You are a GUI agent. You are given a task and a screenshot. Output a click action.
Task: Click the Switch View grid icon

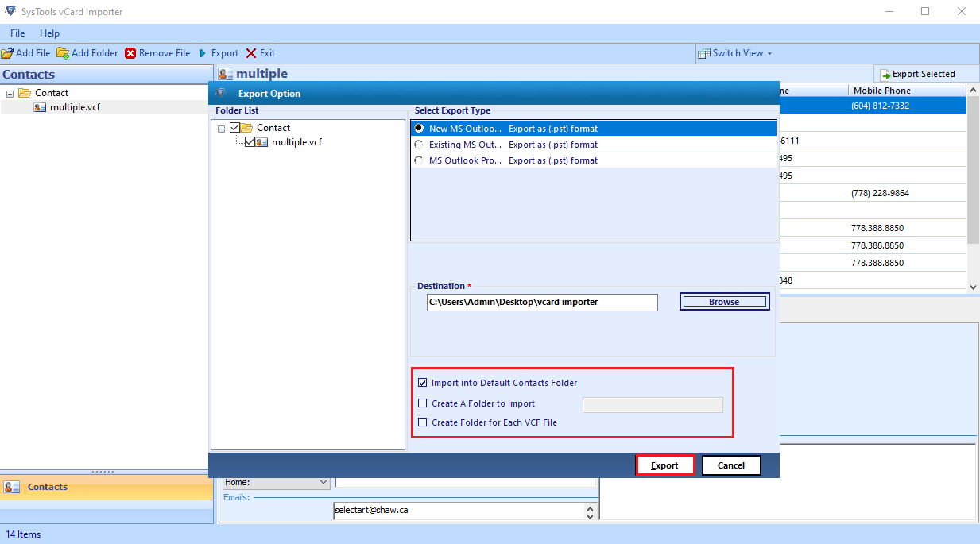pos(704,53)
